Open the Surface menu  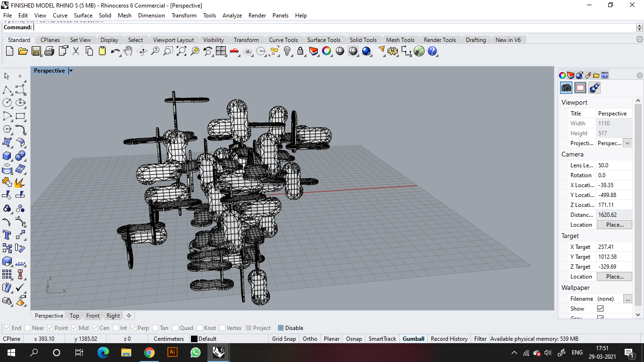point(83,16)
